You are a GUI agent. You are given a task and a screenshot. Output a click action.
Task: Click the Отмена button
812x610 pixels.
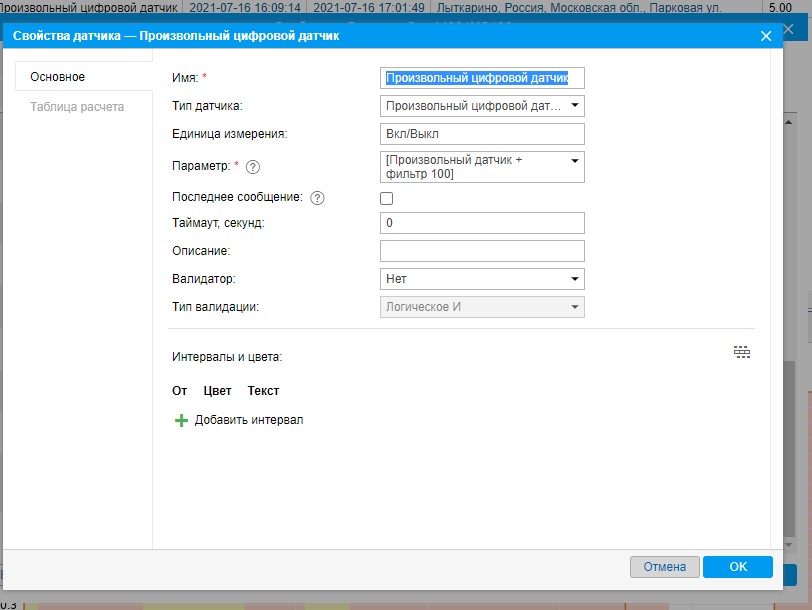click(664, 567)
